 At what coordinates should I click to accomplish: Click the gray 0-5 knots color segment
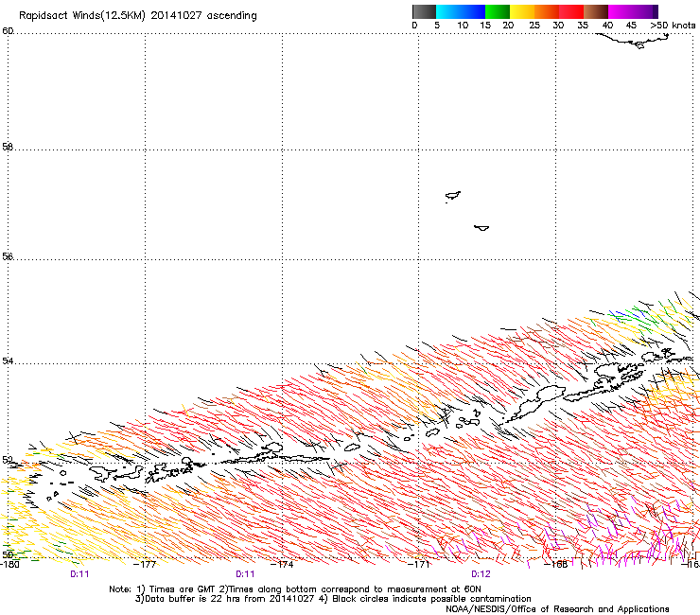424,11
